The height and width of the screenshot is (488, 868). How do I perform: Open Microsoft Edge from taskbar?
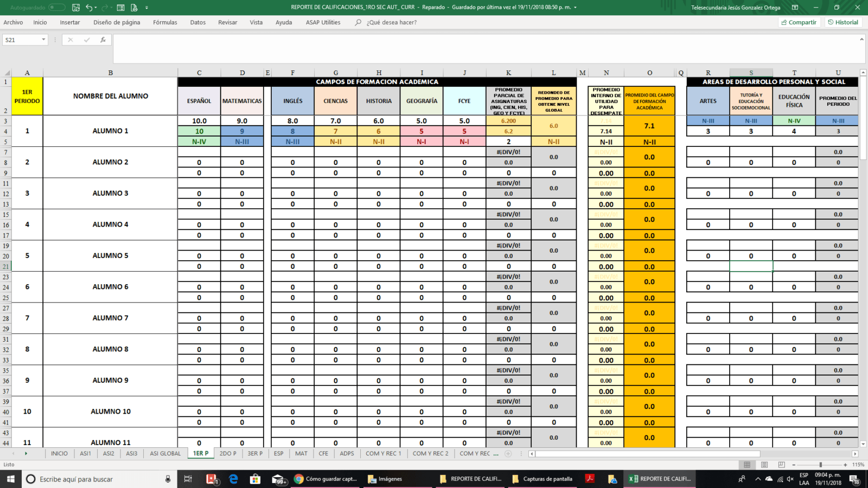(233, 479)
